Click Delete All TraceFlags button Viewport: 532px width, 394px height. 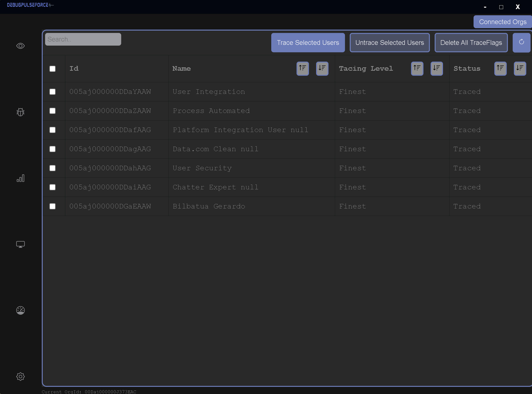point(471,43)
